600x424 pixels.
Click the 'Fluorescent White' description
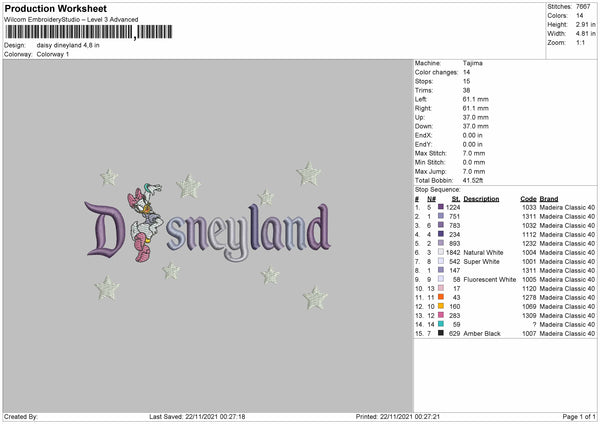click(489, 279)
